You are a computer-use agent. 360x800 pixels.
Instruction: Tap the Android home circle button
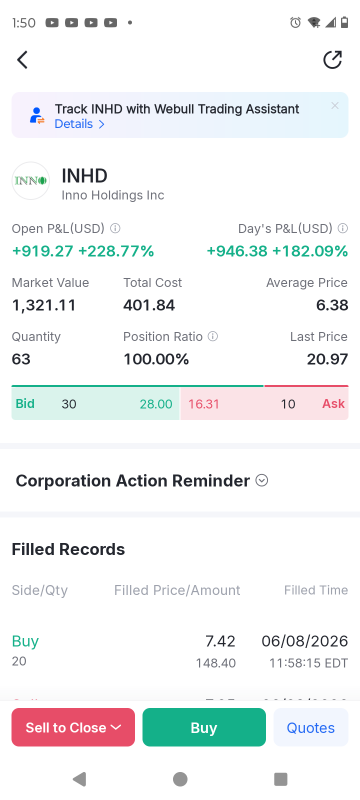coord(180,779)
